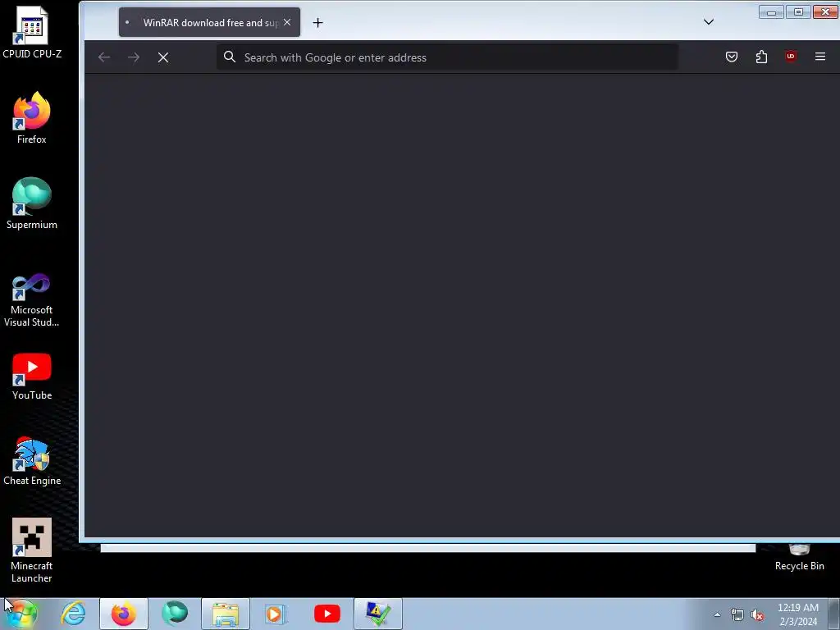This screenshot has width=840, height=630.
Task: Click the Show desktop strip in taskbar corner
Action: pos(834,614)
